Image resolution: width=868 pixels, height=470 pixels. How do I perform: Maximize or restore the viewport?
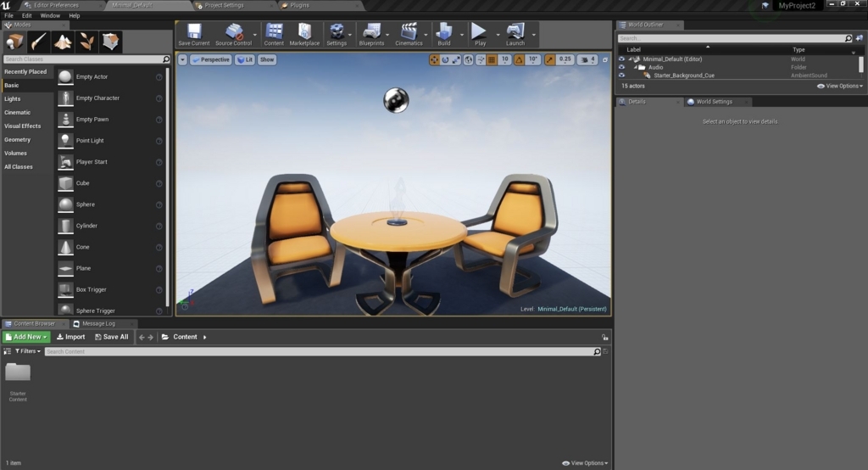605,59
